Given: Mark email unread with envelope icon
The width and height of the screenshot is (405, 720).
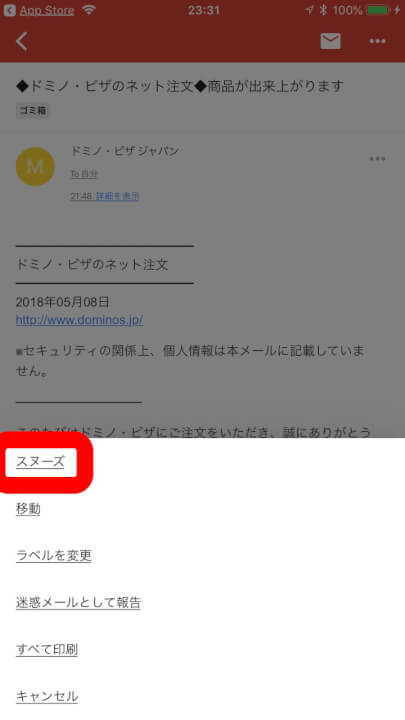Looking at the screenshot, I should coord(331,41).
